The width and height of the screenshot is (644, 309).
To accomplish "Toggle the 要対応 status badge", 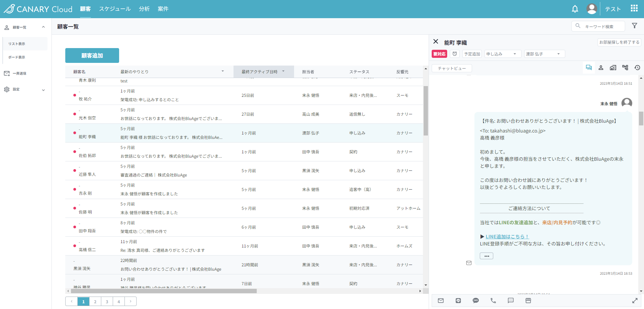I will (439, 54).
